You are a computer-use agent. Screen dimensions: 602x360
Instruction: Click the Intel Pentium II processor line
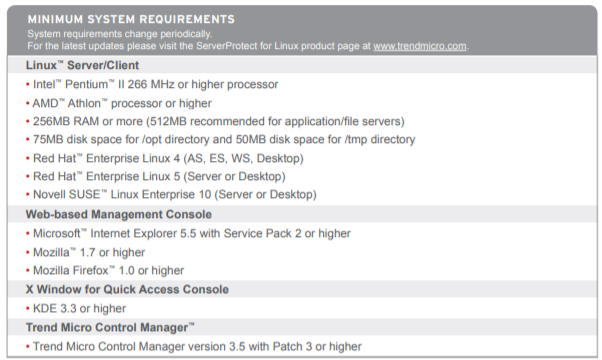pyautogui.click(x=155, y=84)
